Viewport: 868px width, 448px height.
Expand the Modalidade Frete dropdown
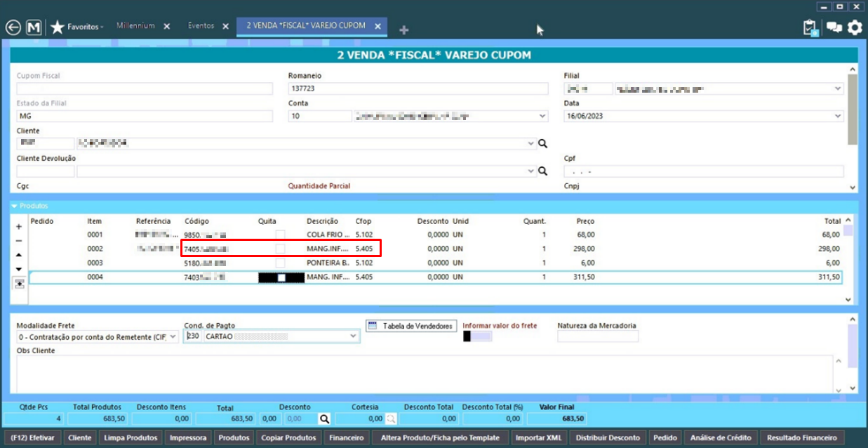tap(173, 337)
